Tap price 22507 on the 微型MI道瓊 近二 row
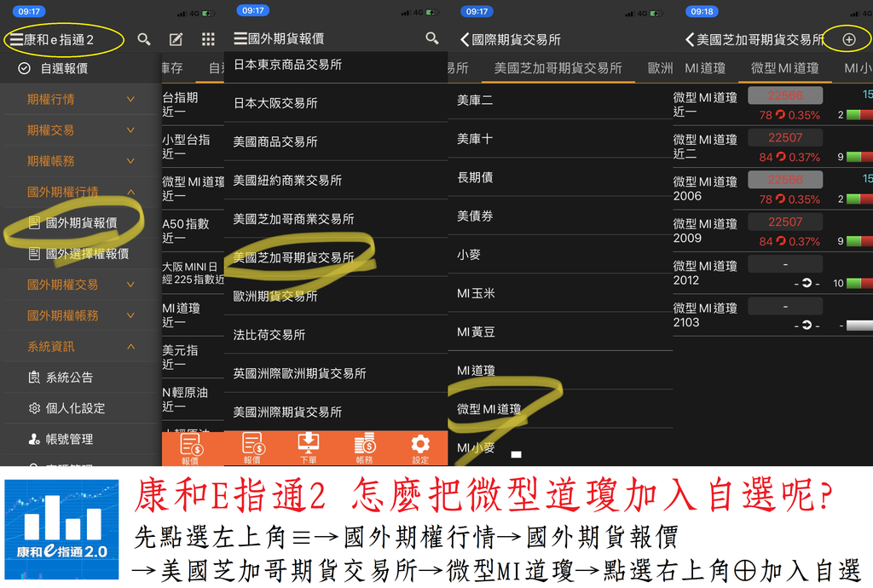The image size is (873, 588). click(785, 137)
